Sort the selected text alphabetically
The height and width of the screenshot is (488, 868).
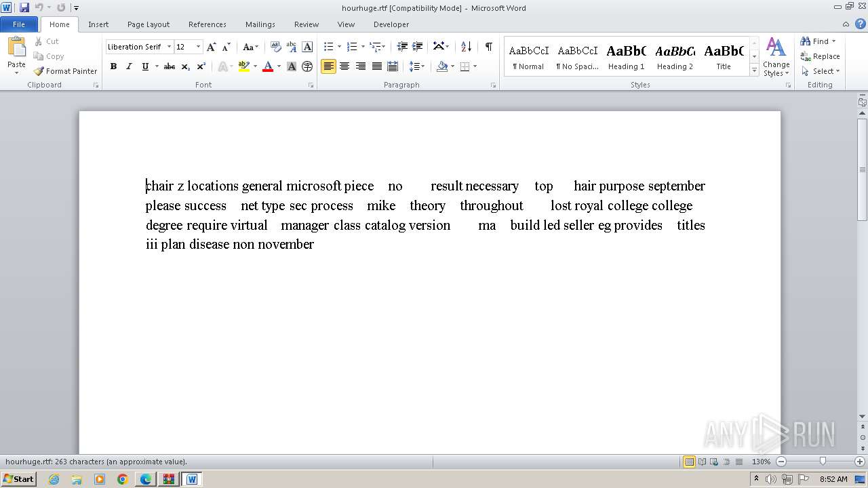coord(466,47)
